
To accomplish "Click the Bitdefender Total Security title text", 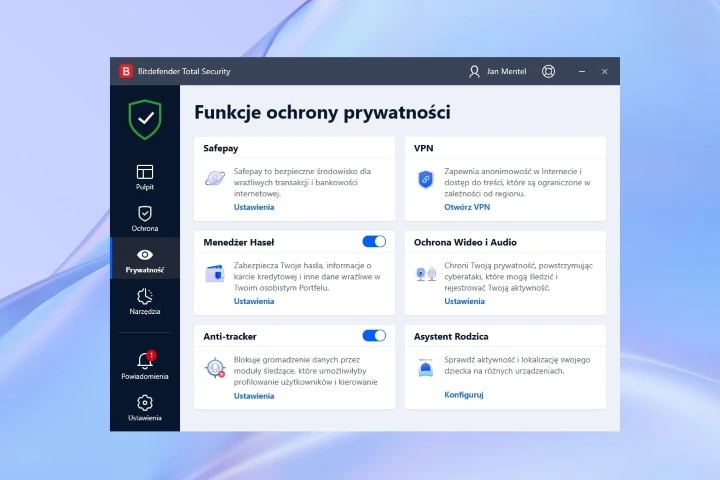I will [x=184, y=71].
